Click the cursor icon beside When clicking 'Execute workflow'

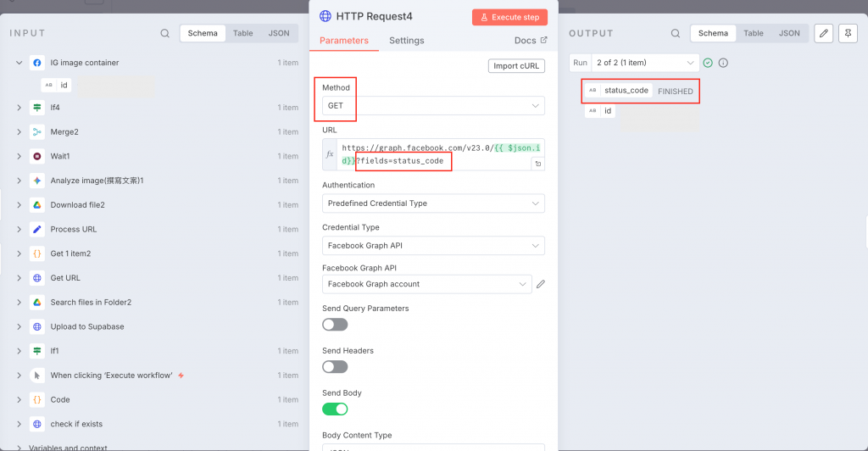[x=37, y=376]
